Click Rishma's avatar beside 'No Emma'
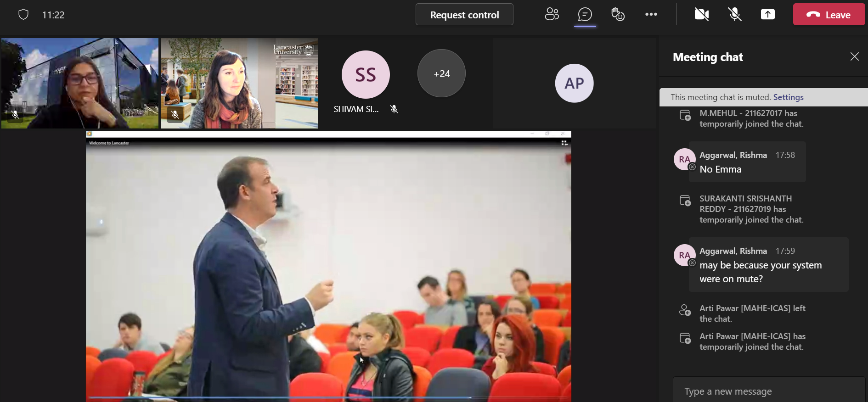 (684, 159)
